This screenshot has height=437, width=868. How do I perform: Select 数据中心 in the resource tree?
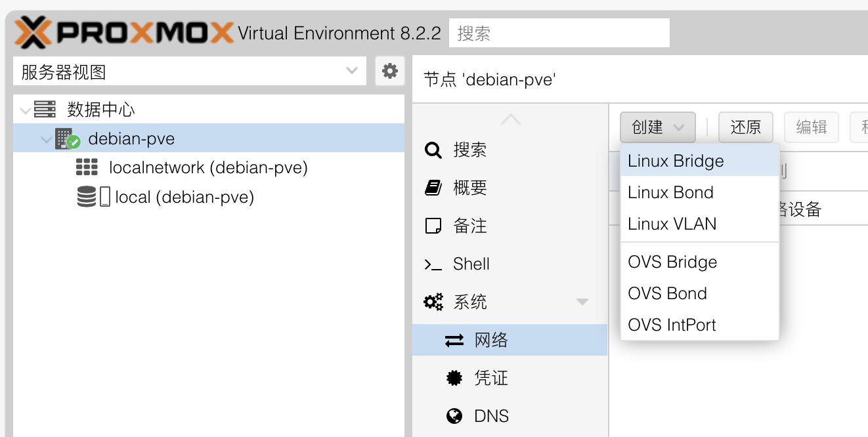coord(209,110)
